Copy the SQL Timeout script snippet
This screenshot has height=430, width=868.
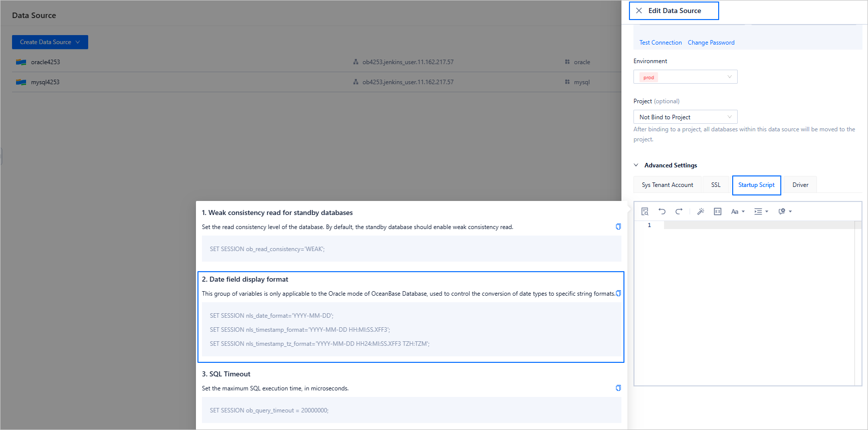618,388
